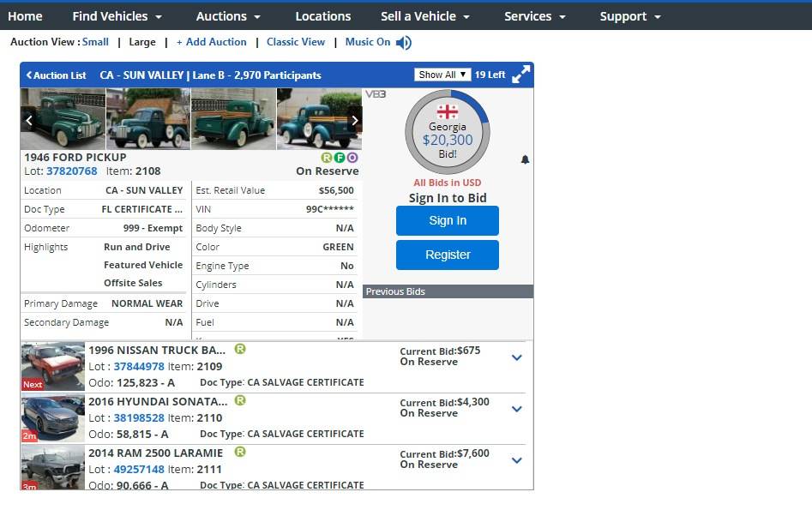The width and height of the screenshot is (812, 510).
Task: Click the R badge beside 2016 Hyundai Sonata
Action: click(240, 400)
